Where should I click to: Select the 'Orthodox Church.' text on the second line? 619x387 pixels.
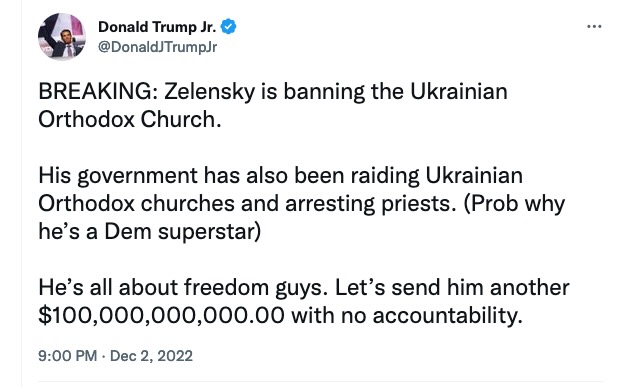[x=129, y=120]
